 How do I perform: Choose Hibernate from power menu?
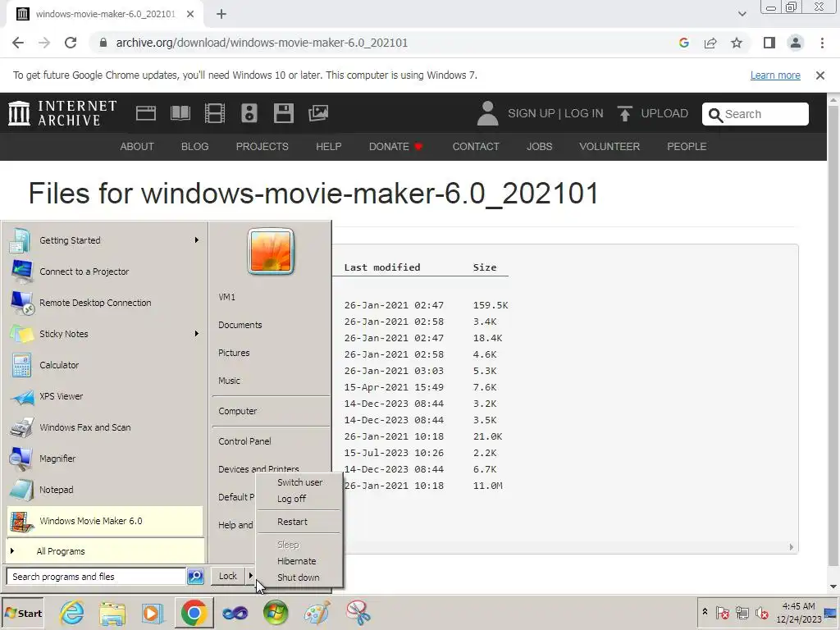(x=299, y=561)
